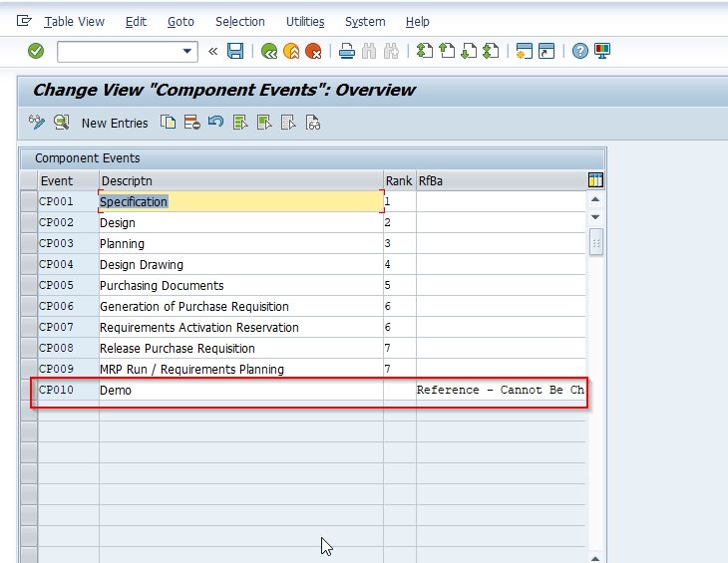Save using the floppy disk icon
This screenshot has width=728, height=563.
point(235,51)
